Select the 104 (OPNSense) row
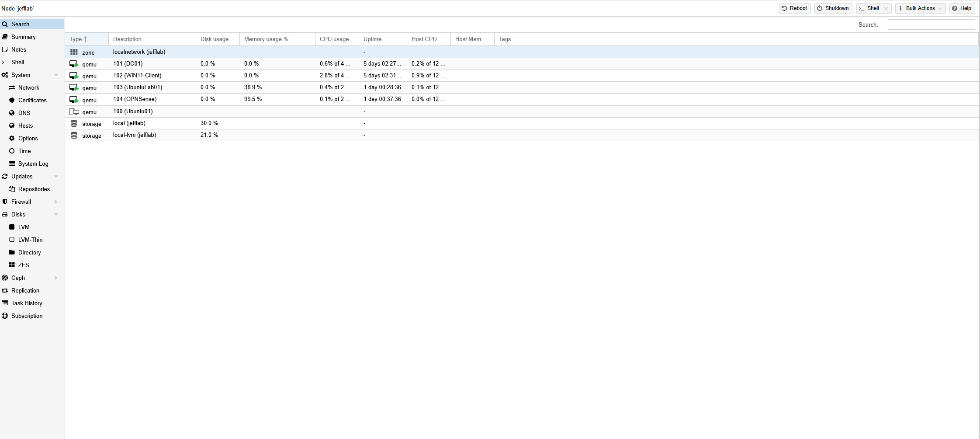This screenshot has height=439, width=980. [522, 99]
